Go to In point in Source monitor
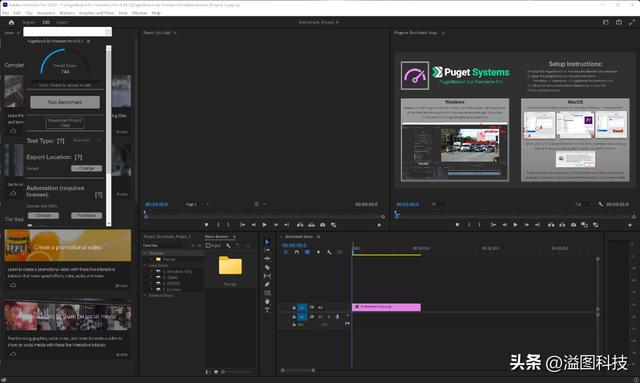The height and width of the screenshot is (383, 640). pos(242,225)
